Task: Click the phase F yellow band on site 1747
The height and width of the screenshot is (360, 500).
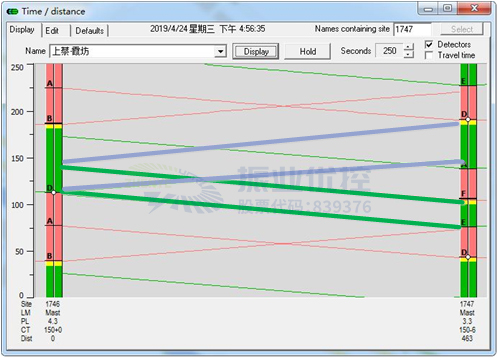Action: (468, 202)
